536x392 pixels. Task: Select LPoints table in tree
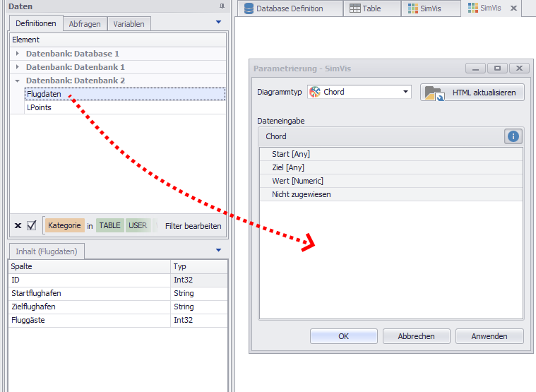point(39,107)
